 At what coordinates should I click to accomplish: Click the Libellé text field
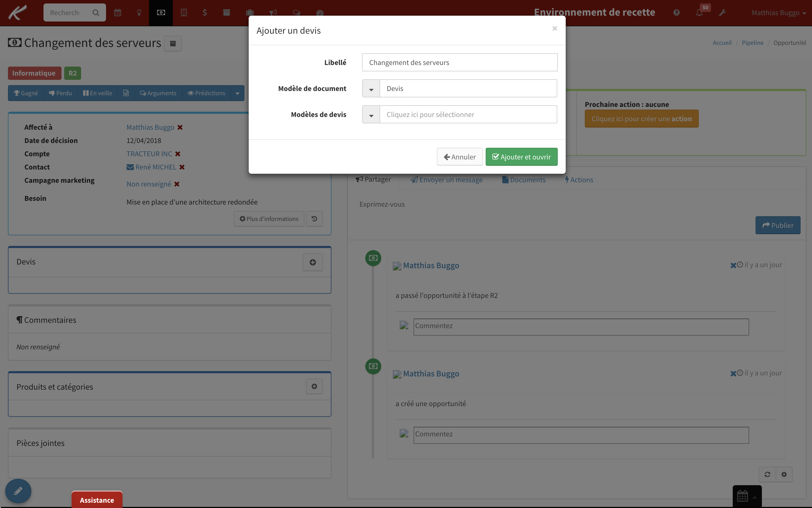pos(459,63)
